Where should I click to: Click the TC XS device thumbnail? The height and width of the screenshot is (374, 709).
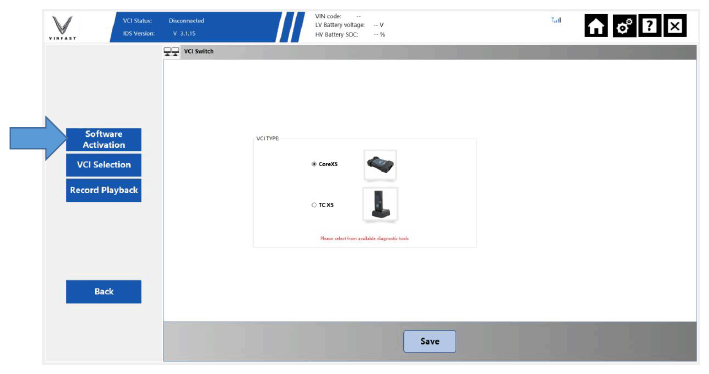click(380, 204)
